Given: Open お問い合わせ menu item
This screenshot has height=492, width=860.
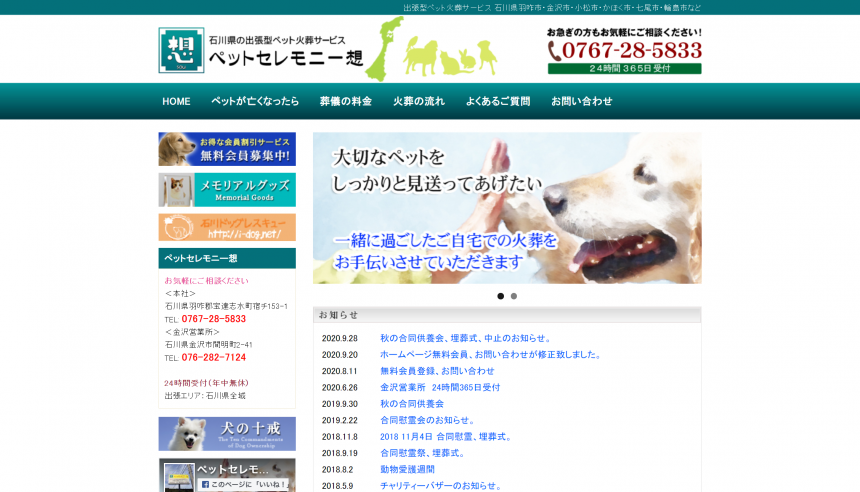Looking at the screenshot, I should pos(582,101).
